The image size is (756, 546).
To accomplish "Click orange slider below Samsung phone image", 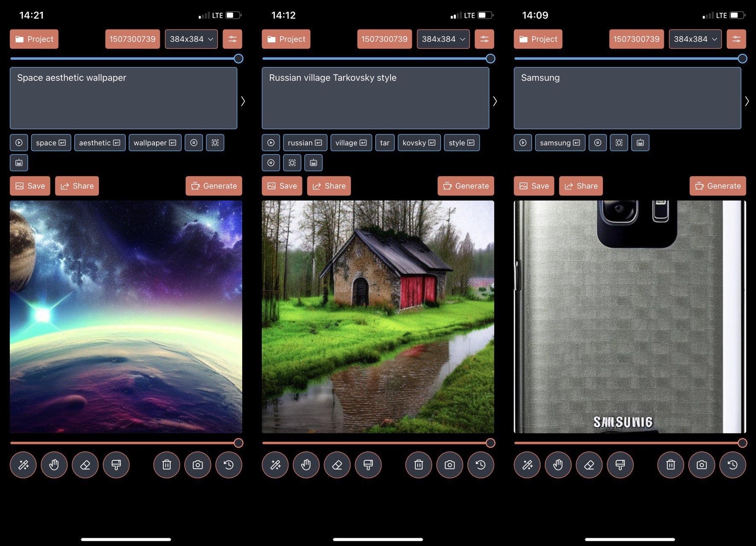I will tap(630, 443).
